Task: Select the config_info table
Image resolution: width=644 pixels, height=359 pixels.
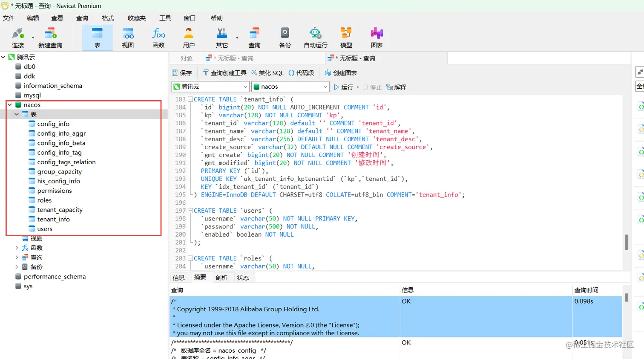Action: pyautogui.click(x=53, y=124)
